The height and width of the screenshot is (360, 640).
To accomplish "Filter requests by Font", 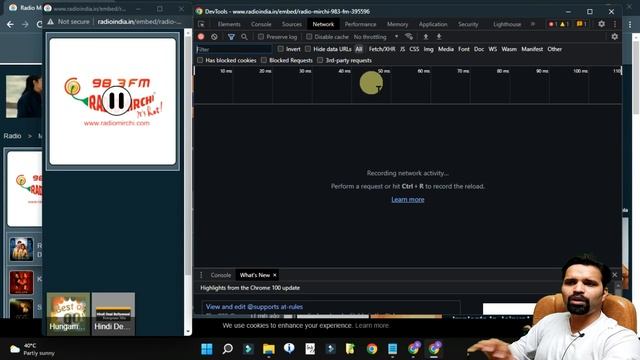I will pyautogui.click(x=464, y=49).
